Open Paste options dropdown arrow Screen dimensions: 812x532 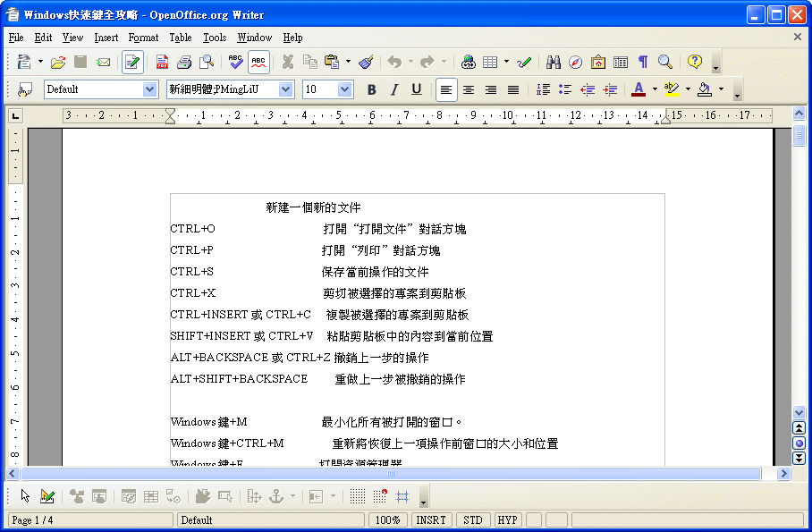click(348, 62)
